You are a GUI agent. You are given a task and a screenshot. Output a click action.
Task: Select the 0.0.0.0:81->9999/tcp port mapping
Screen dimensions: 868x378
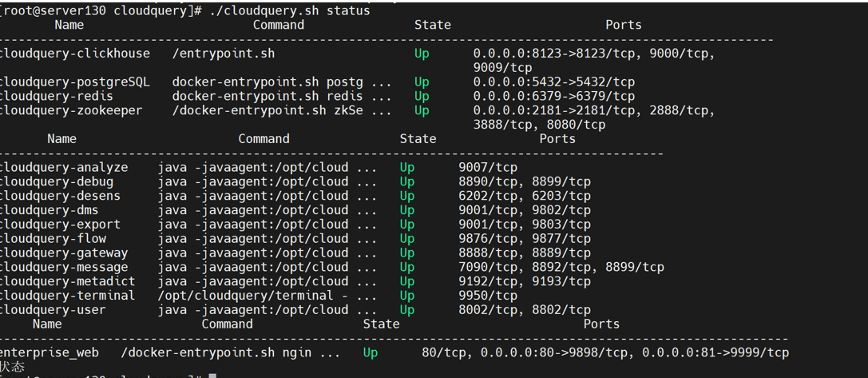715,352
